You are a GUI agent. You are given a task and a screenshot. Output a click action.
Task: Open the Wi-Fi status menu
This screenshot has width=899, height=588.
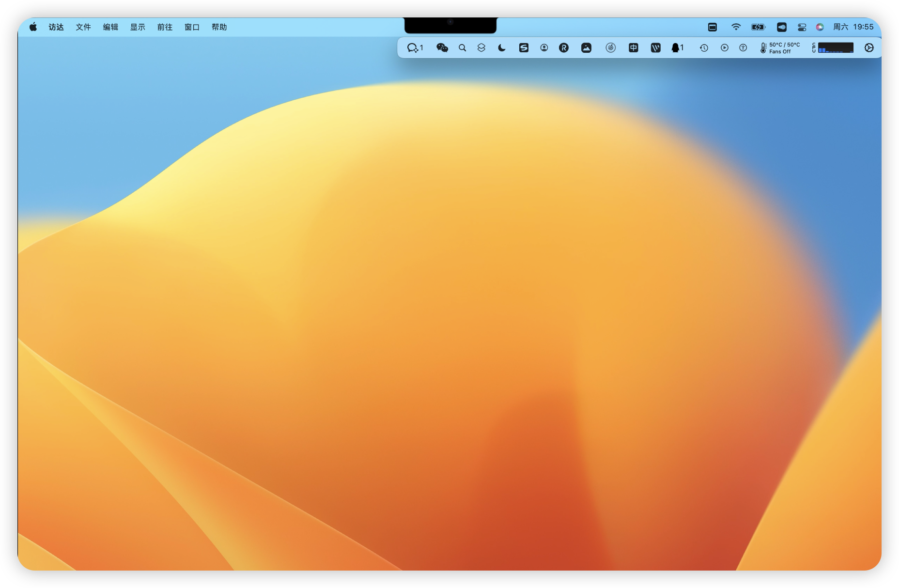pyautogui.click(x=736, y=27)
